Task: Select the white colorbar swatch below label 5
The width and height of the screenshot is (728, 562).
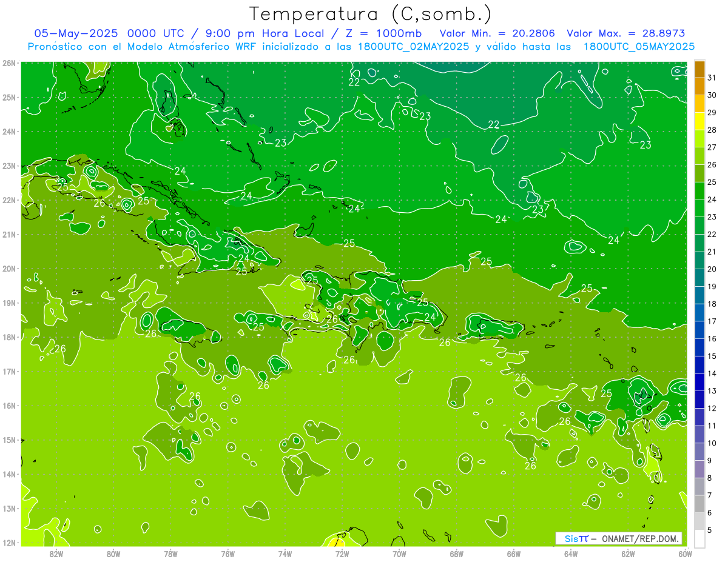Action: pos(699,538)
